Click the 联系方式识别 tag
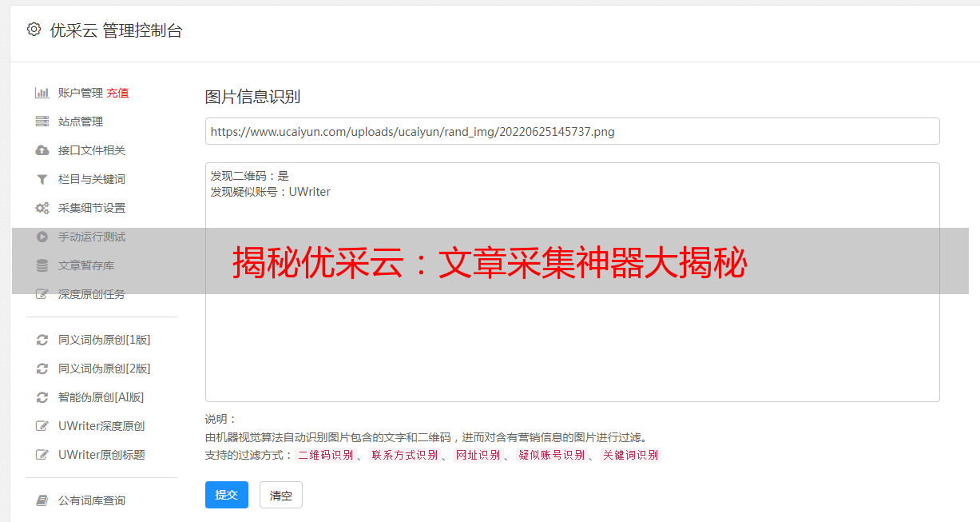 coord(403,455)
